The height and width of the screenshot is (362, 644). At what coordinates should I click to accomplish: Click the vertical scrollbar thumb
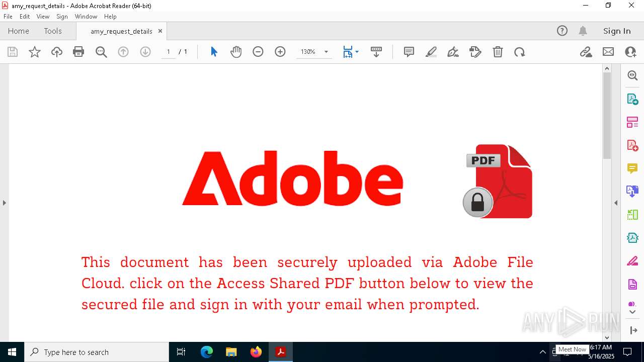pyautogui.click(x=607, y=116)
